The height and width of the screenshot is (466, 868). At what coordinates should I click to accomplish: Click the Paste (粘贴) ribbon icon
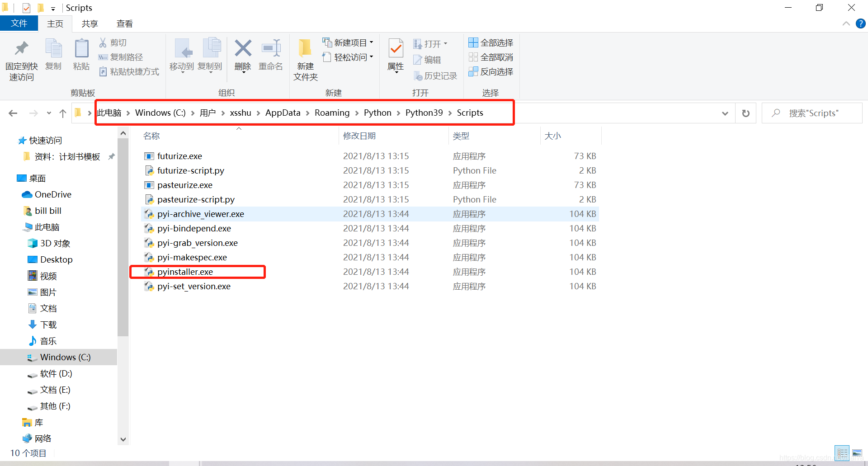[81, 49]
